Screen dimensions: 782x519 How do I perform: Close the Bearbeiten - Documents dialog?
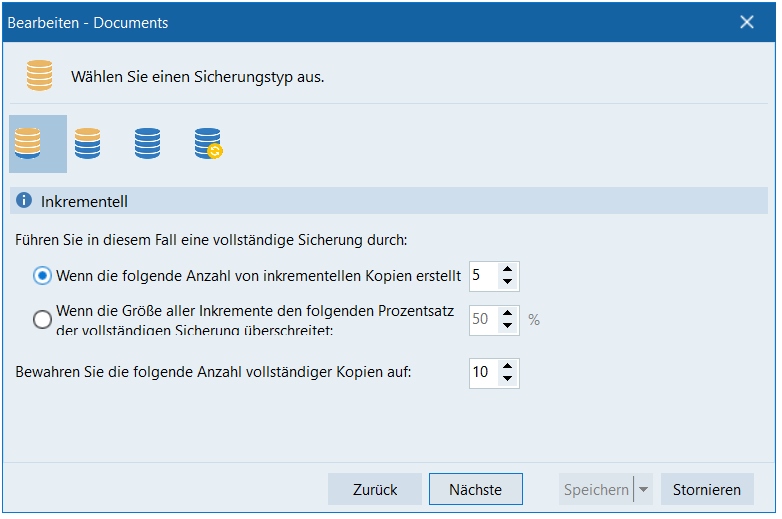(x=747, y=22)
